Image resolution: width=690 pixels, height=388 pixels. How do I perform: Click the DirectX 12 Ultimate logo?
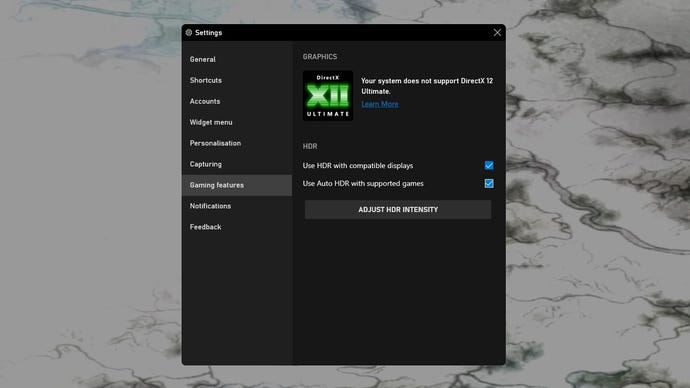point(328,96)
